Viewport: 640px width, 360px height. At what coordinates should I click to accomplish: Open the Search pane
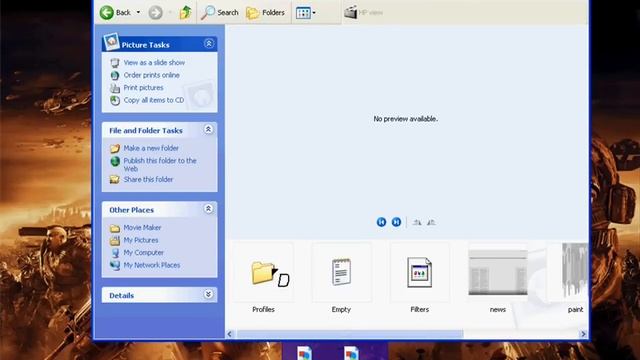tap(220, 13)
